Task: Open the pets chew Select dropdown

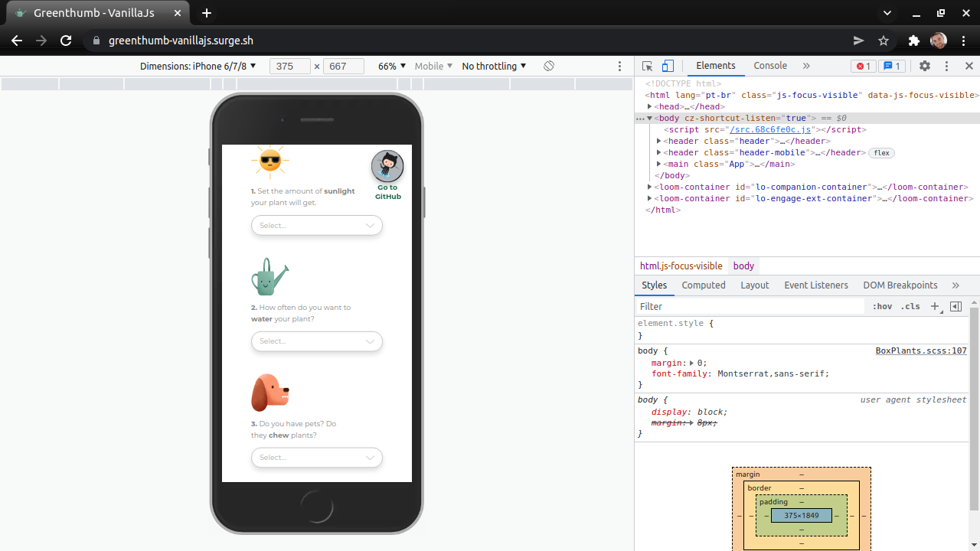Action: click(317, 458)
